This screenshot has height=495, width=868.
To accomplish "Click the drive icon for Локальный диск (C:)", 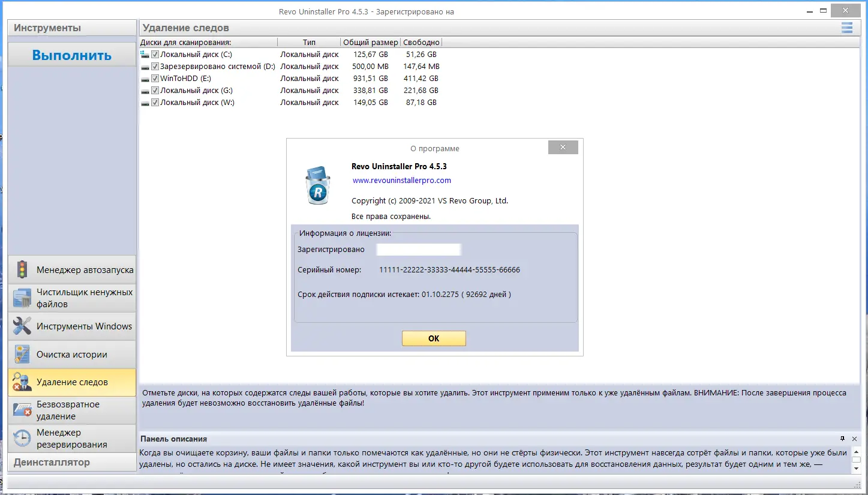I will pyautogui.click(x=145, y=55).
